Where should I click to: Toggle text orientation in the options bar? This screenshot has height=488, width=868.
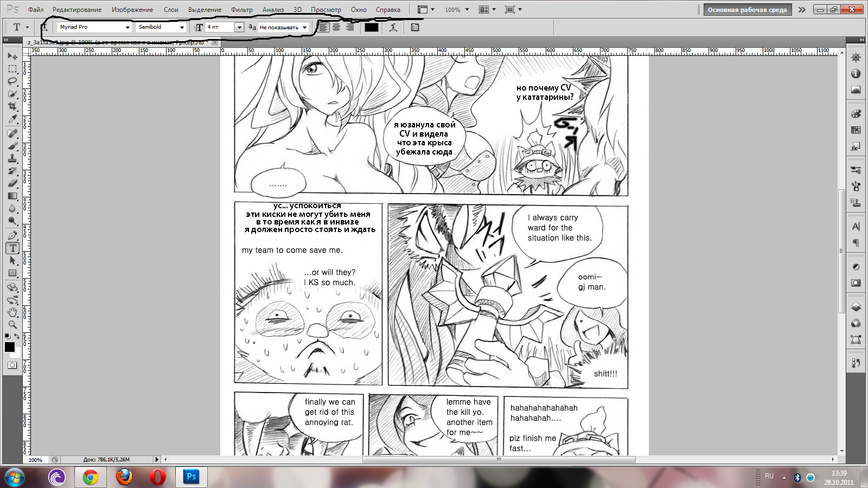click(x=44, y=27)
